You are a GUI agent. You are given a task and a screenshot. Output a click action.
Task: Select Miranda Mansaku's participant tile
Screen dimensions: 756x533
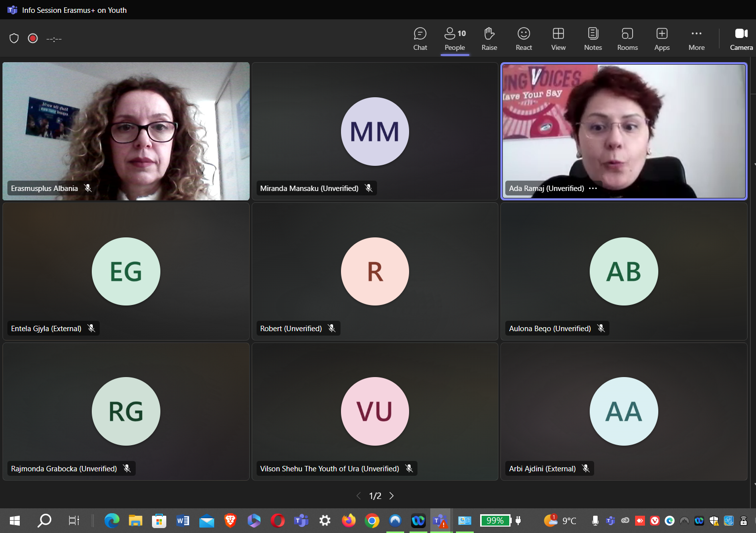click(x=375, y=131)
